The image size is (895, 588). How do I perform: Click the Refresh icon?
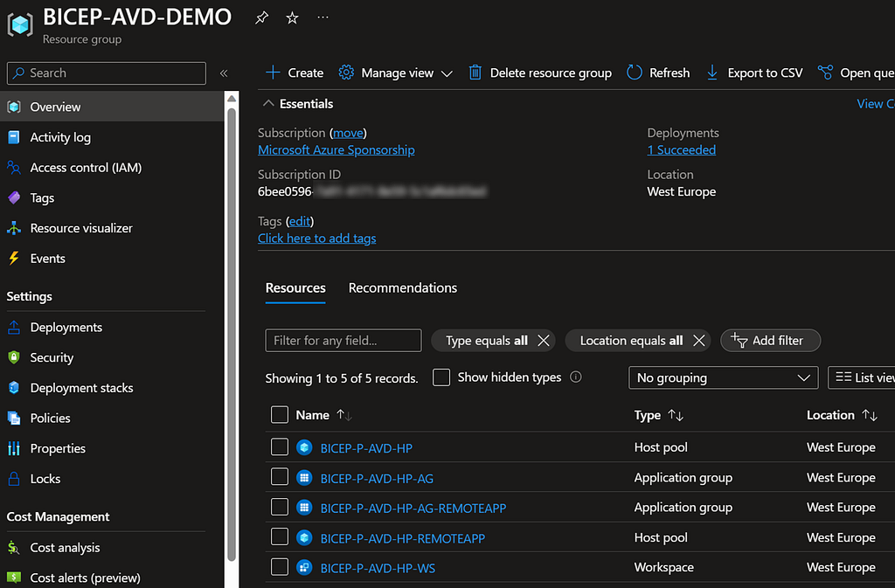[x=635, y=73]
